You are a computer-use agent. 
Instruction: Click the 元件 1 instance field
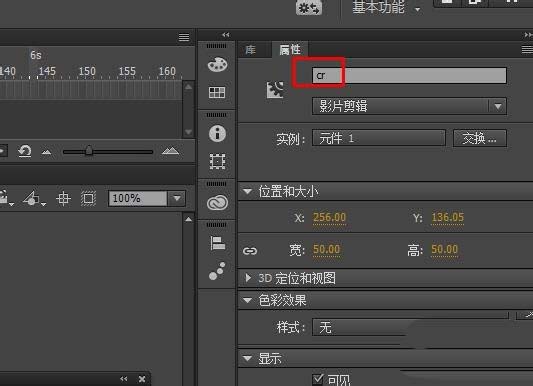click(x=379, y=138)
